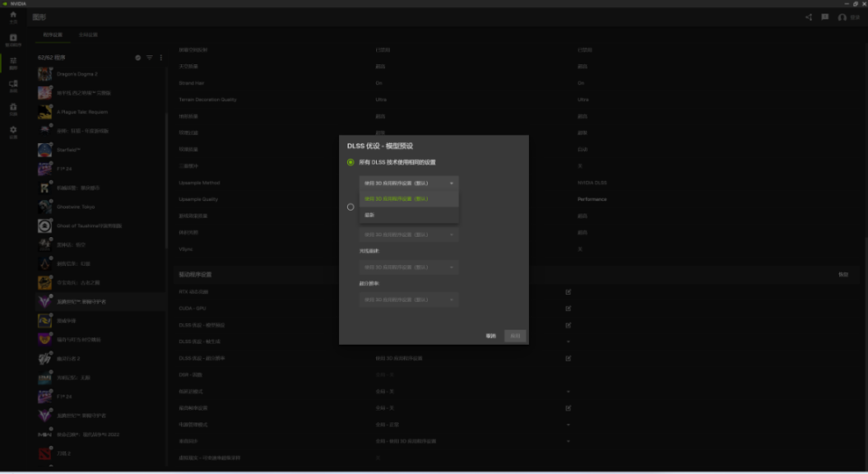Expand the dropdown arrow on the 低延迟模式 row
The image size is (868, 474).
click(568, 392)
